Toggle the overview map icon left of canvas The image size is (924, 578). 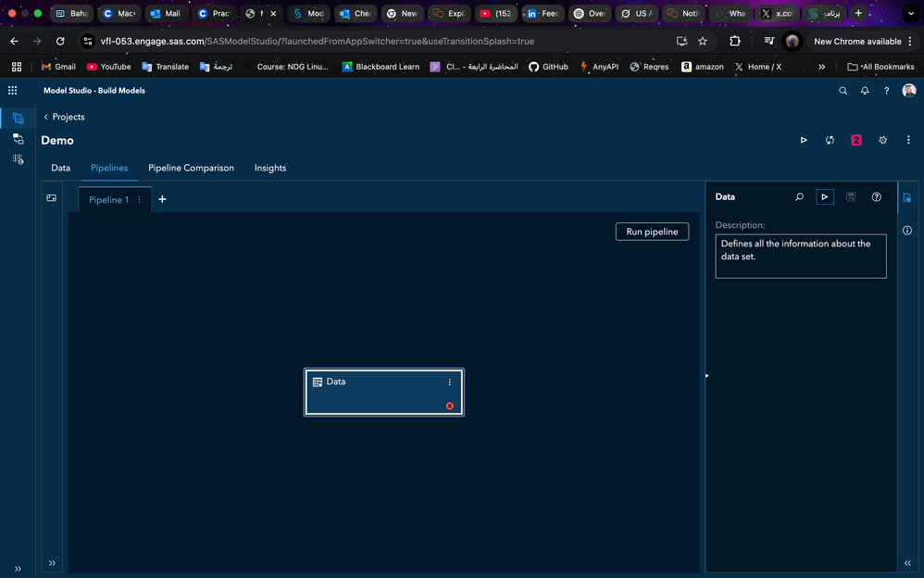(x=52, y=198)
